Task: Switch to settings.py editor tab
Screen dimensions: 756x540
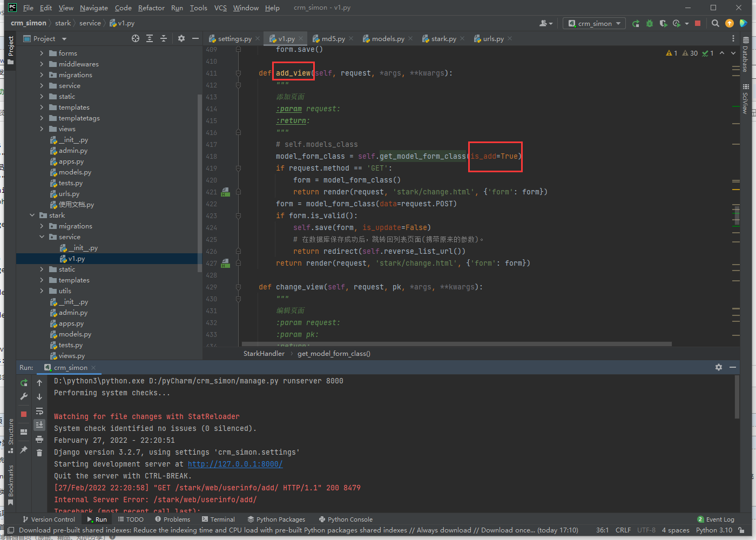Action: point(234,38)
